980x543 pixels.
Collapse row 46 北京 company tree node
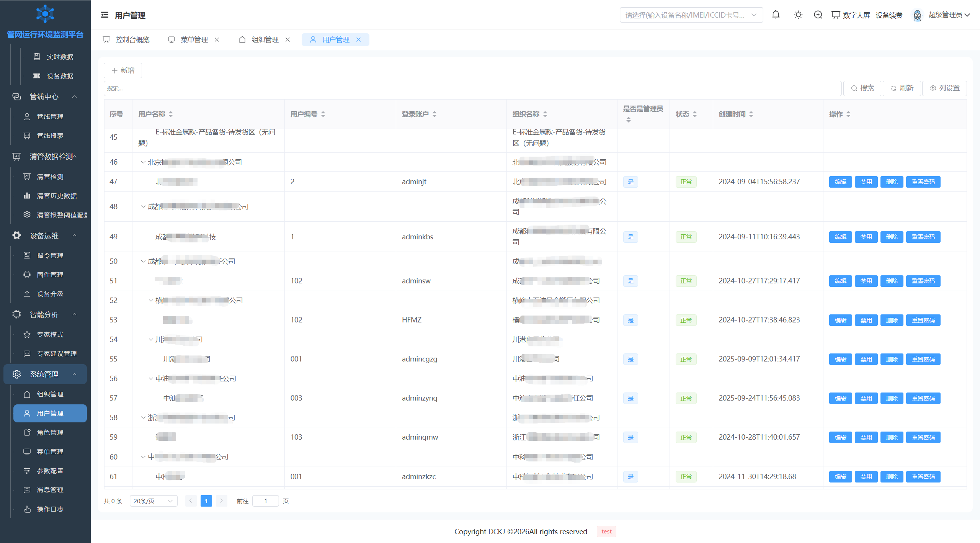[143, 162]
